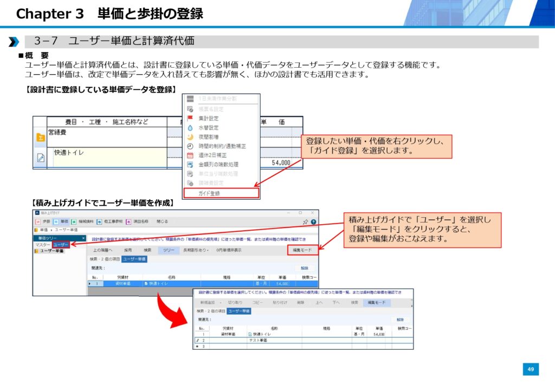The image size is (555, 392).
Task: Click the red flag 集計設定 icon
Action: click(190, 118)
